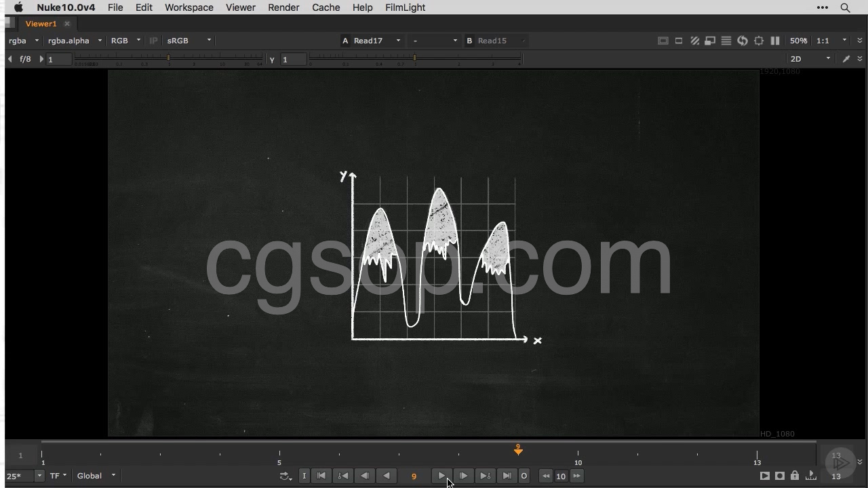Toggle the clip to format overlay icon
Viewport: 868px width, 488px height.
pos(663,41)
